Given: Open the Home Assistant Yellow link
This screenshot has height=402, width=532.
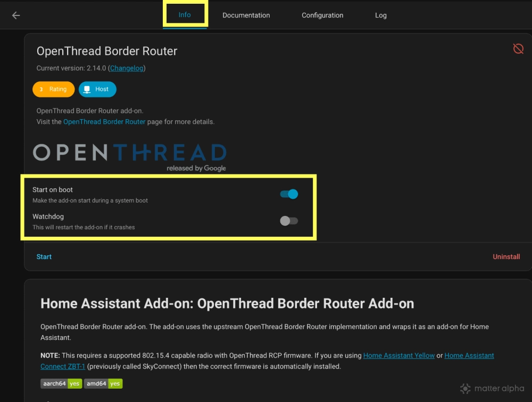Looking at the screenshot, I should pyautogui.click(x=398, y=355).
